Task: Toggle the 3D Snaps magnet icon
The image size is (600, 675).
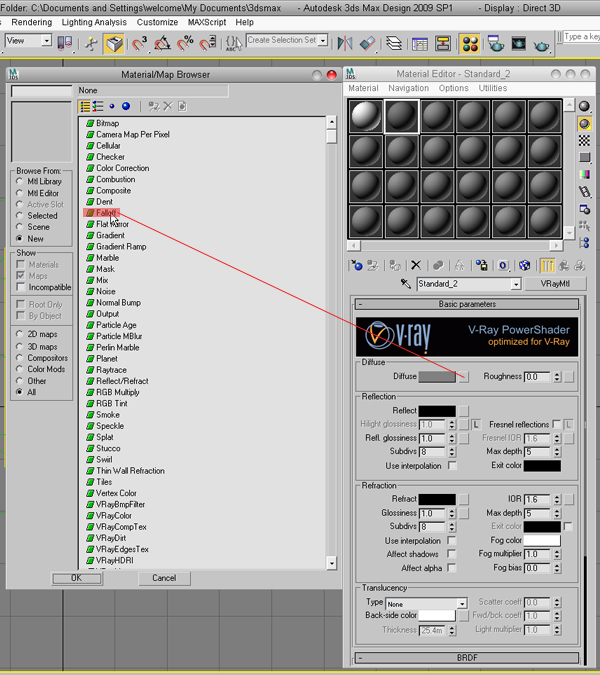Action: click(139, 43)
